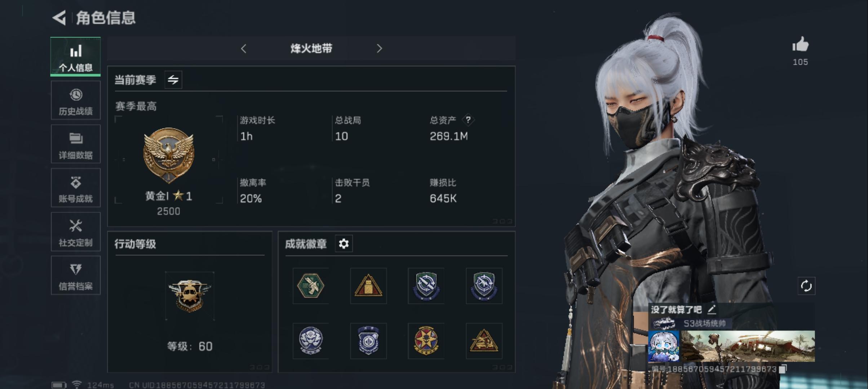Open the 账号成就 medal icon tab

[x=76, y=188]
